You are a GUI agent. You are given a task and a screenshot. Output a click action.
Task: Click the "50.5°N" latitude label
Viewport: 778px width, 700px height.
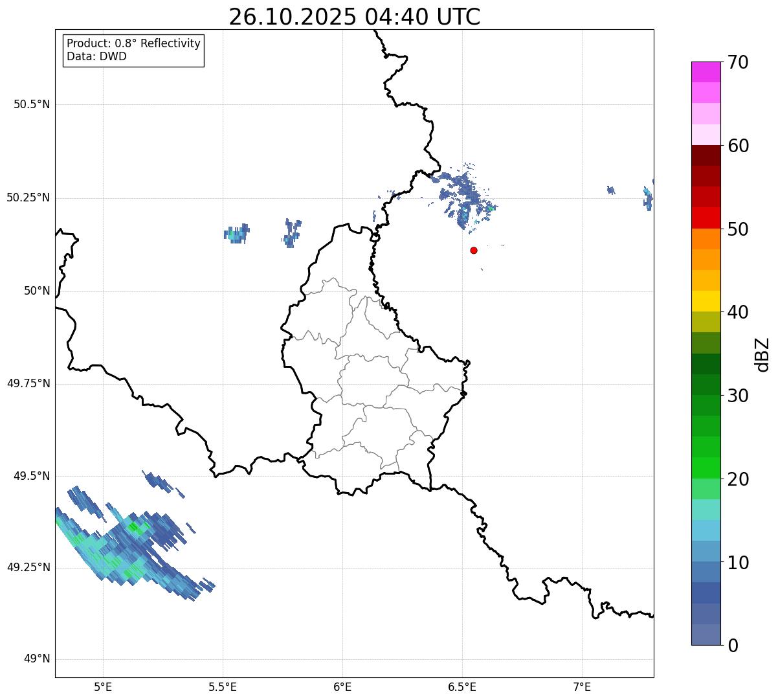pos(32,104)
